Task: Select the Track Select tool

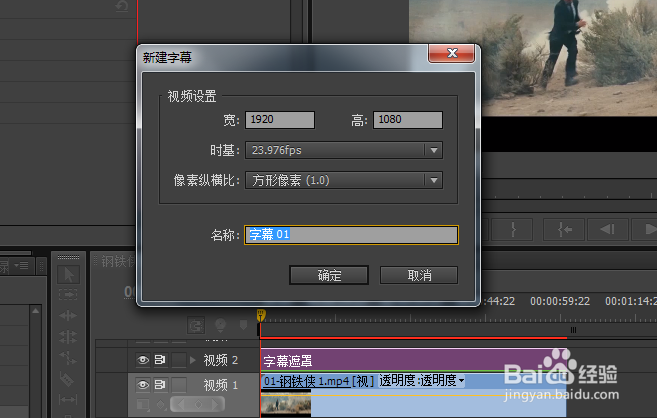Action: 68,294
